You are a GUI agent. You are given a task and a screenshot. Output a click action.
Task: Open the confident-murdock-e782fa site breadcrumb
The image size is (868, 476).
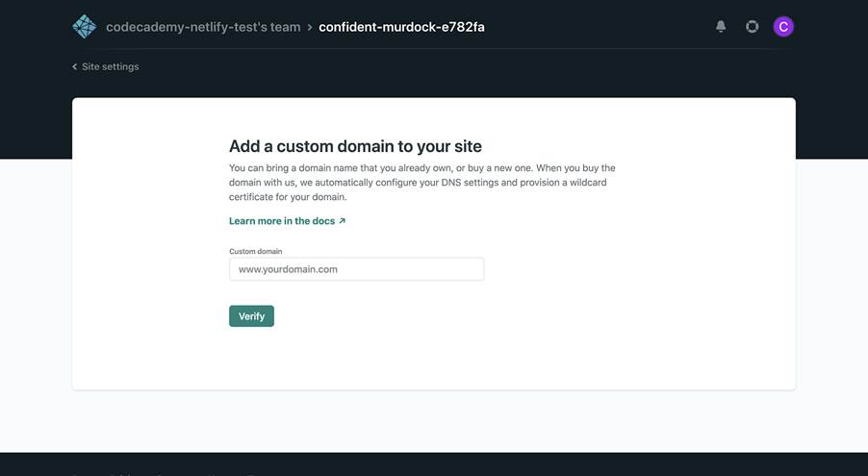click(x=401, y=27)
